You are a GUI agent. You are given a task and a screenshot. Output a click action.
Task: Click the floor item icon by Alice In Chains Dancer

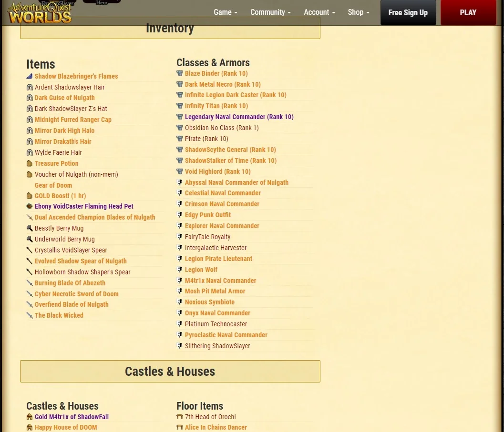point(180,427)
